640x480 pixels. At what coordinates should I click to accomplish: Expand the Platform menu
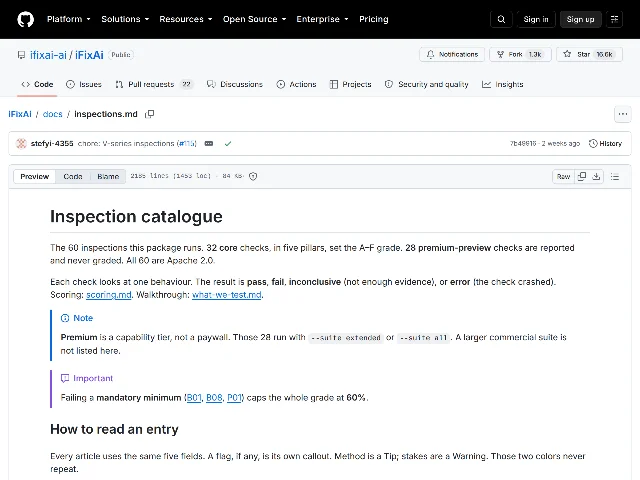[x=69, y=19]
